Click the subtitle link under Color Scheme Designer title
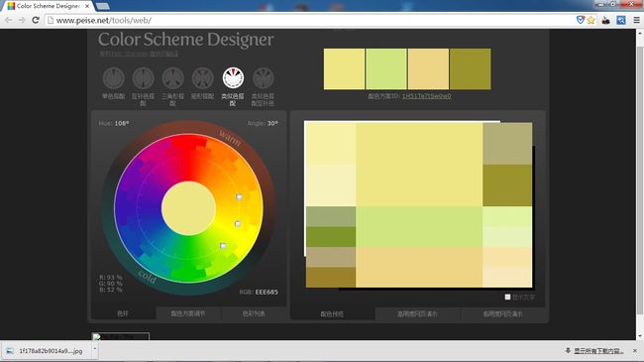Viewport: 644px width, 362px height. (139, 54)
